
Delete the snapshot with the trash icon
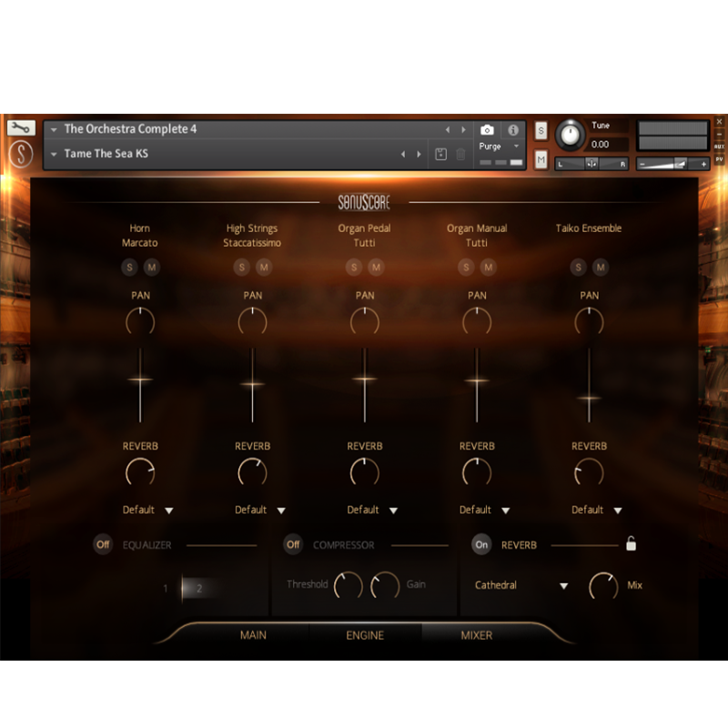[x=460, y=154]
